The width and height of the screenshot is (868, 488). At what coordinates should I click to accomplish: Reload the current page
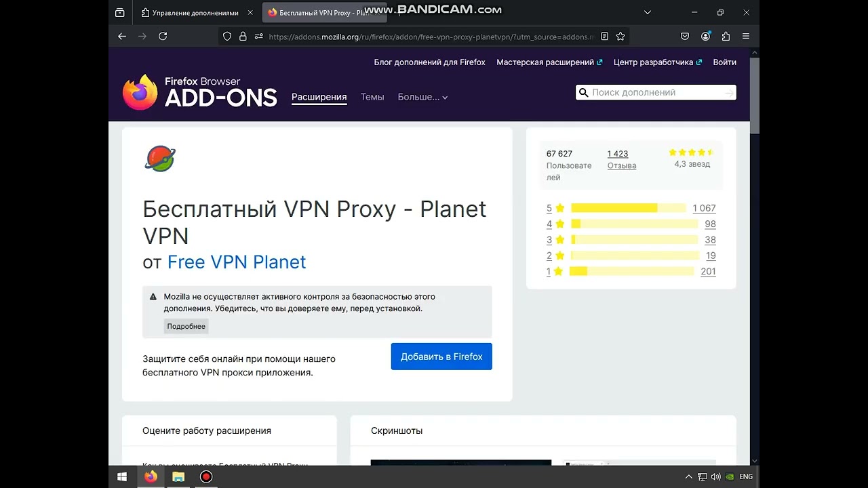click(163, 37)
